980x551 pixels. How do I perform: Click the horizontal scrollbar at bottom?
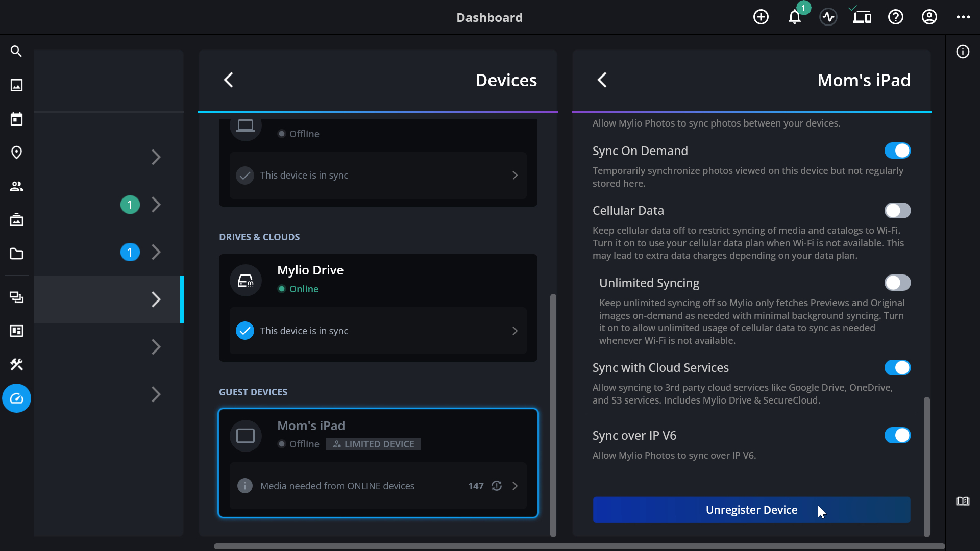[579, 546]
